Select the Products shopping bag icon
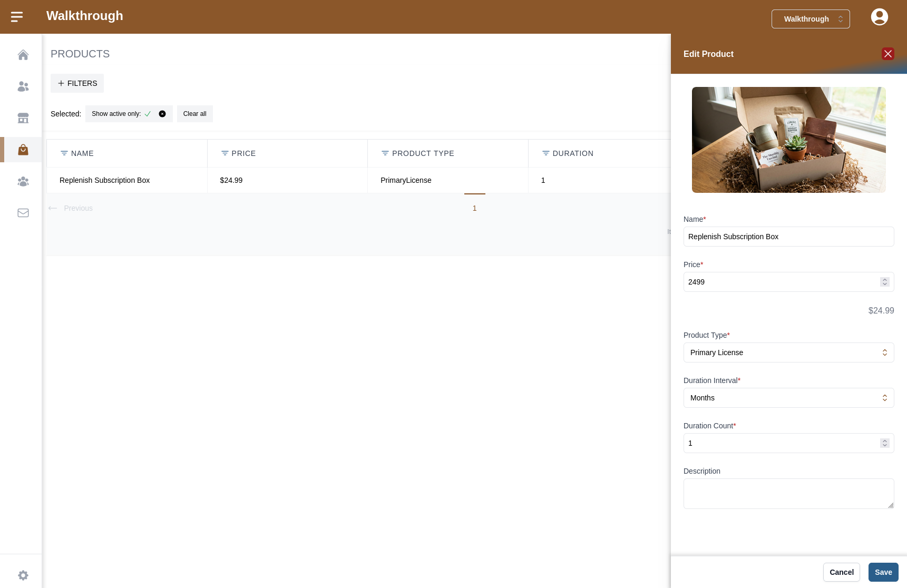The width and height of the screenshot is (907, 588). (x=23, y=150)
